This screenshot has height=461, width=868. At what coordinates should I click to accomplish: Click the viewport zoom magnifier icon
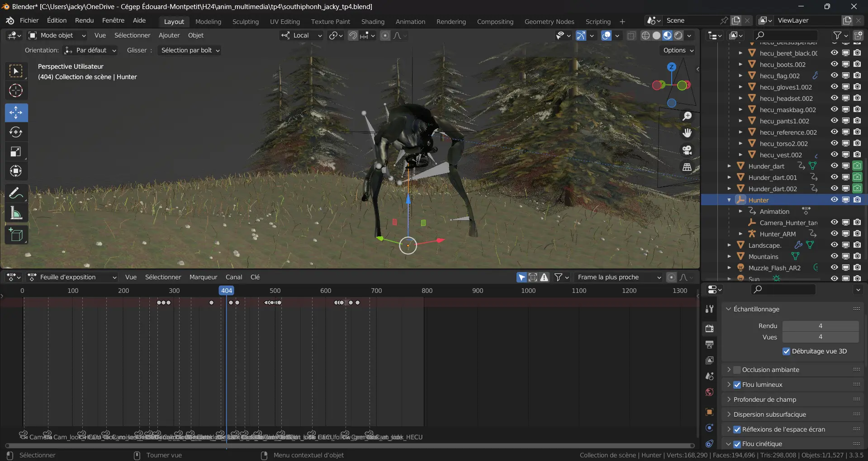[x=687, y=116]
